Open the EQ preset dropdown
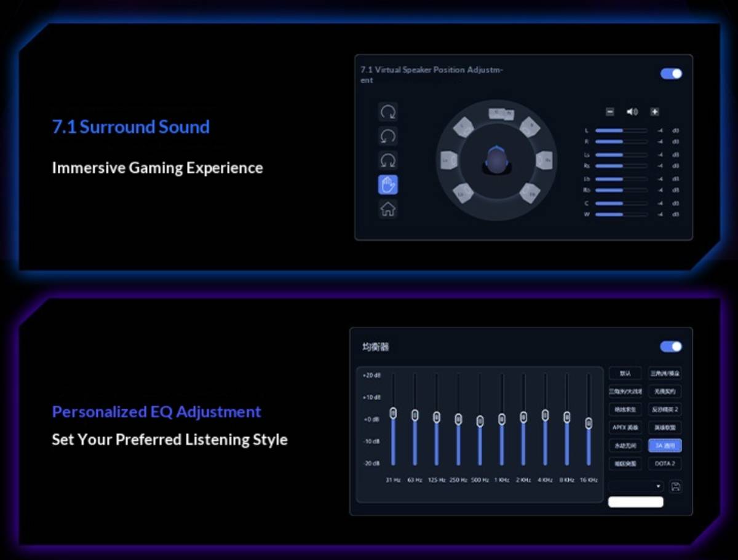 point(636,486)
